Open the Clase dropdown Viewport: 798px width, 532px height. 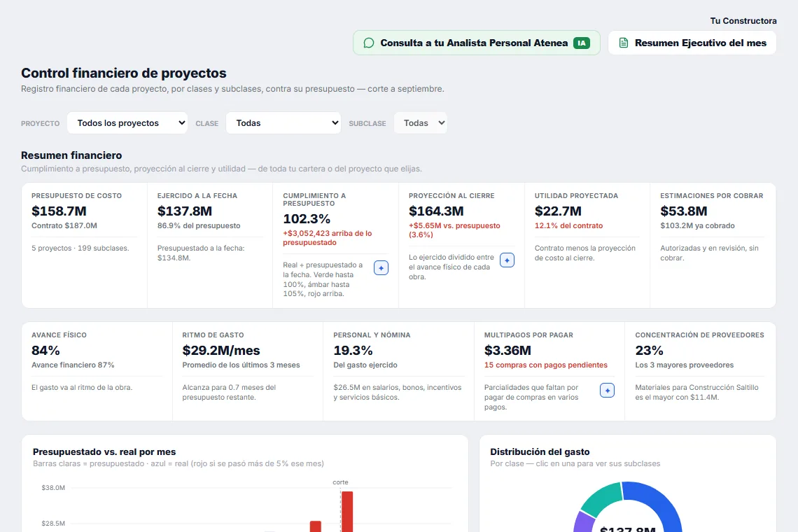(x=283, y=123)
